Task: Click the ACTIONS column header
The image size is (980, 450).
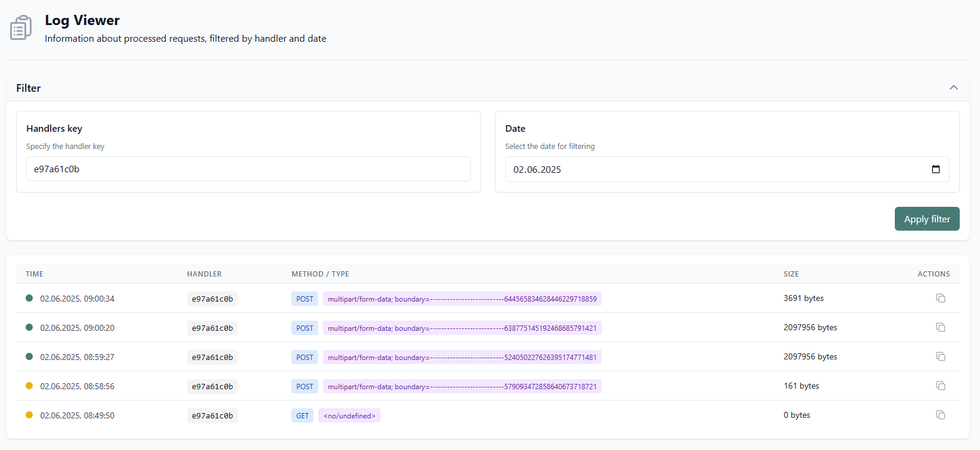Action: pos(934,274)
